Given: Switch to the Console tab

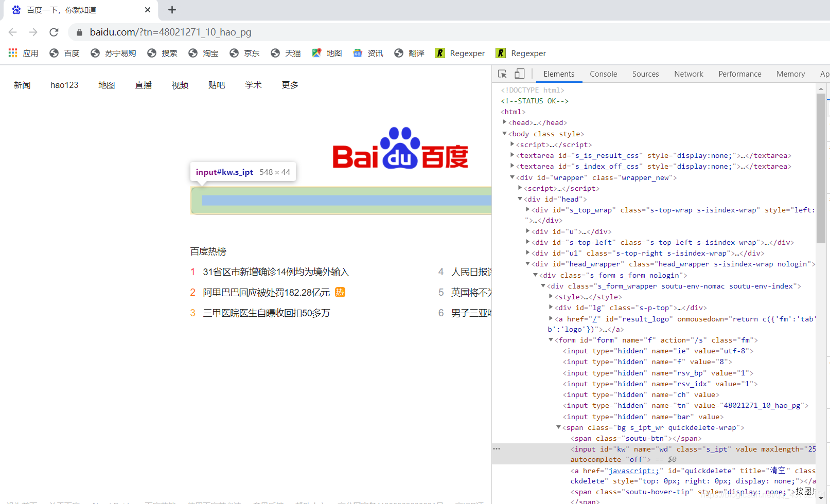Looking at the screenshot, I should 603,74.
